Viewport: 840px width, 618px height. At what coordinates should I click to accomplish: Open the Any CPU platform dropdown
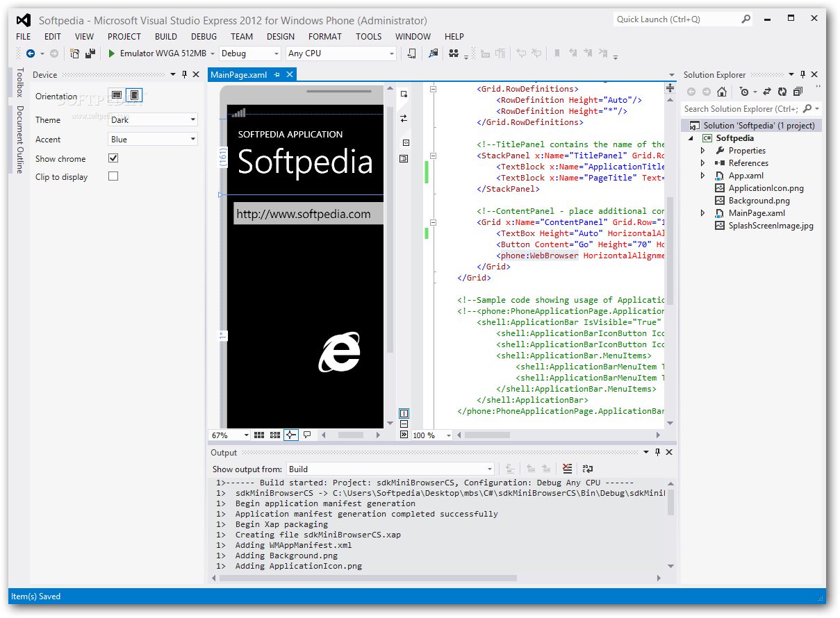(340, 53)
